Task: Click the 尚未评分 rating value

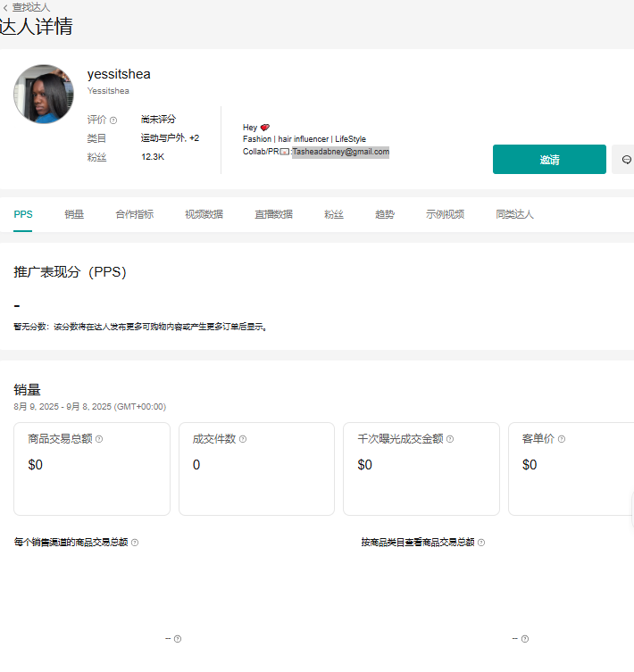Action: (158, 120)
